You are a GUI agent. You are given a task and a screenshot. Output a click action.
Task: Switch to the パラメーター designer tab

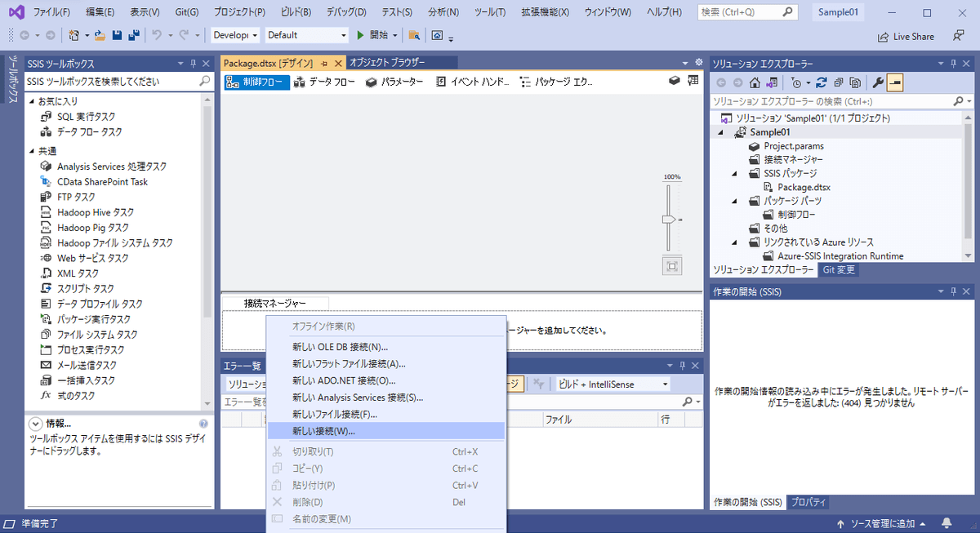point(394,82)
